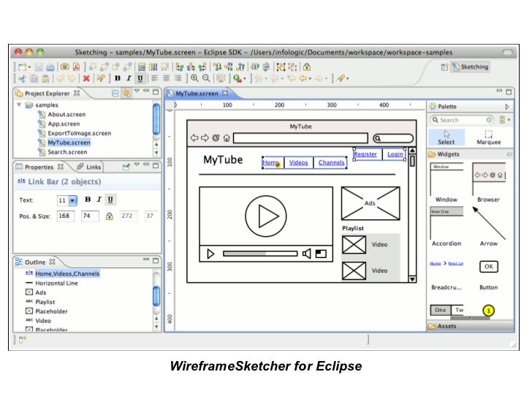This screenshot has width=532, height=399.
Task: Toggle Bold in main toolbar
Action: [x=118, y=78]
